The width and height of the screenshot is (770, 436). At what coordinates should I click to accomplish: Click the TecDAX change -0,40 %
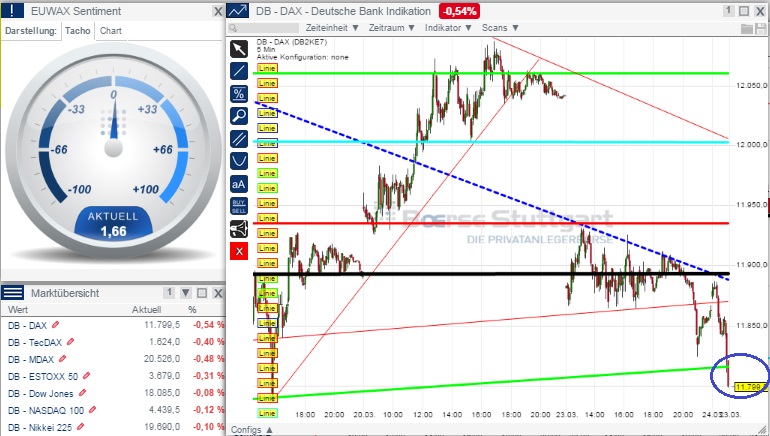click(208, 342)
